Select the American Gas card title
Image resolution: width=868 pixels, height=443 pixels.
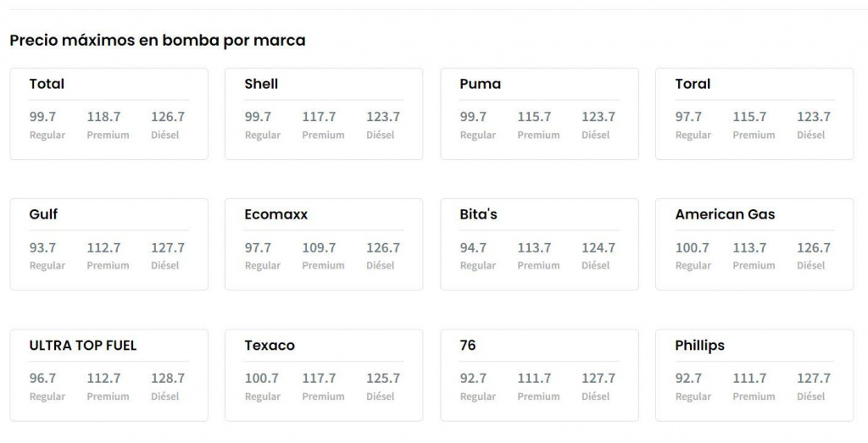click(725, 214)
